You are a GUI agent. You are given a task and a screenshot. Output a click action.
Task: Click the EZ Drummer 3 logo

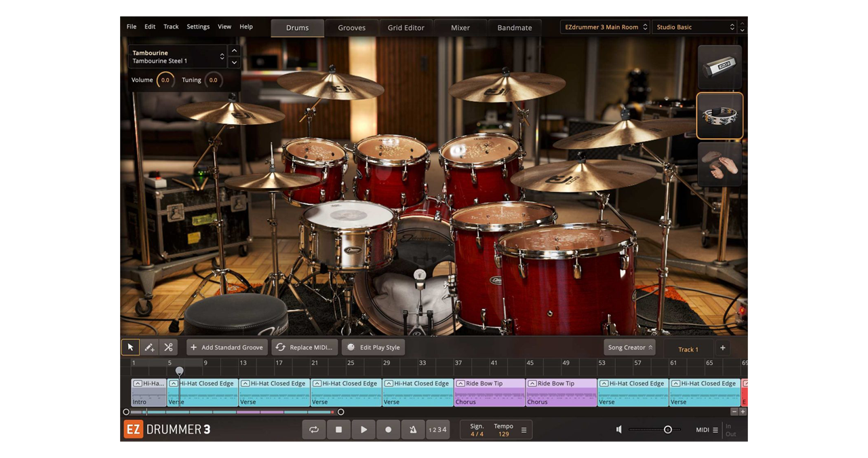pos(167,430)
